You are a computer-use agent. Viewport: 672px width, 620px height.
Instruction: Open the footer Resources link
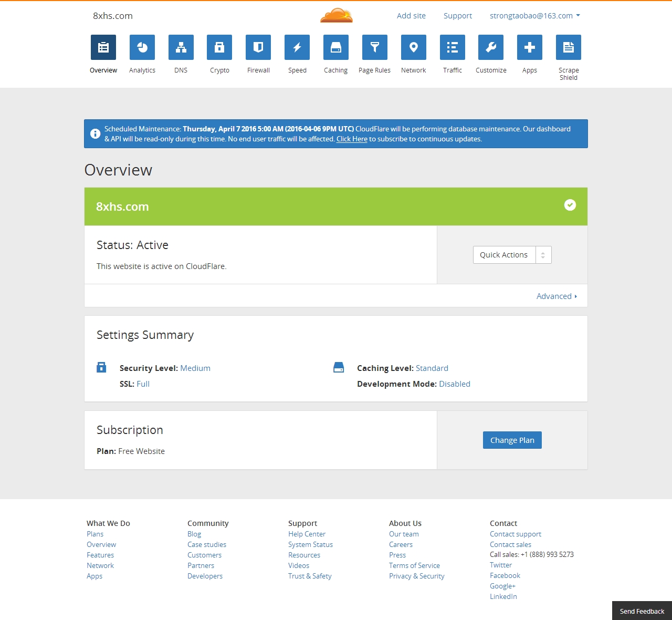pyautogui.click(x=304, y=555)
